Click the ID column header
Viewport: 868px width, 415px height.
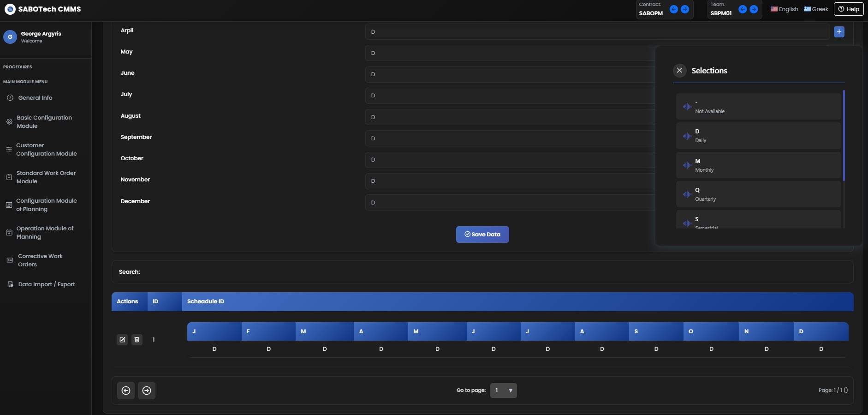pyautogui.click(x=165, y=301)
